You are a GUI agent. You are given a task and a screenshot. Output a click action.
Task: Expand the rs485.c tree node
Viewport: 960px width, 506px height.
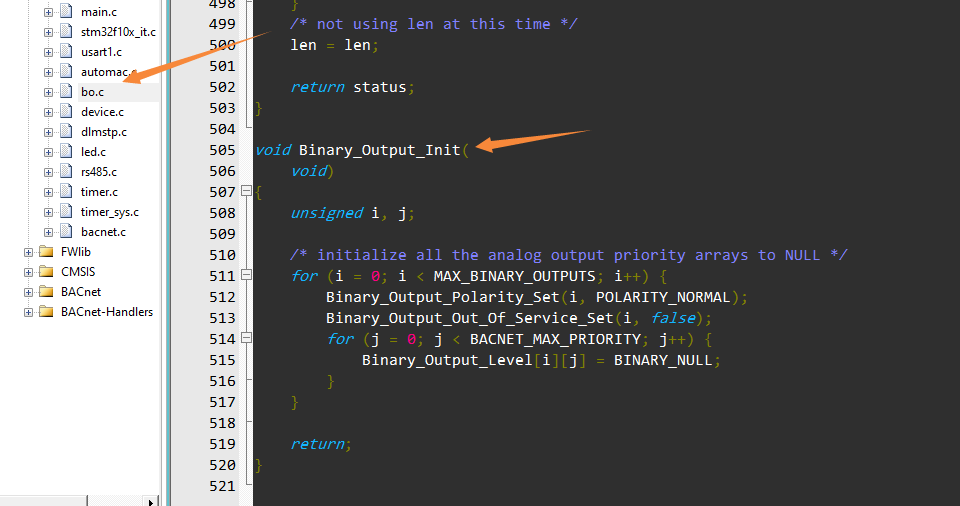[48, 172]
